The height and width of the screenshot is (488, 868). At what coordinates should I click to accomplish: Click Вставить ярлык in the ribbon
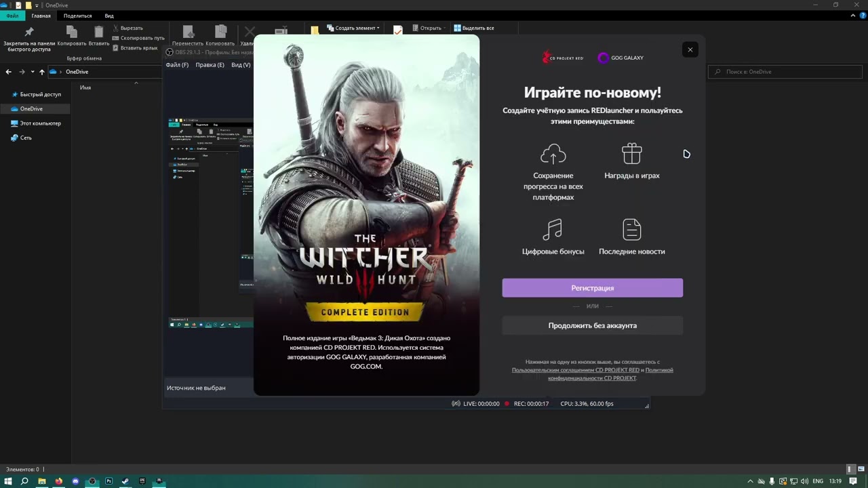tap(134, 48)
